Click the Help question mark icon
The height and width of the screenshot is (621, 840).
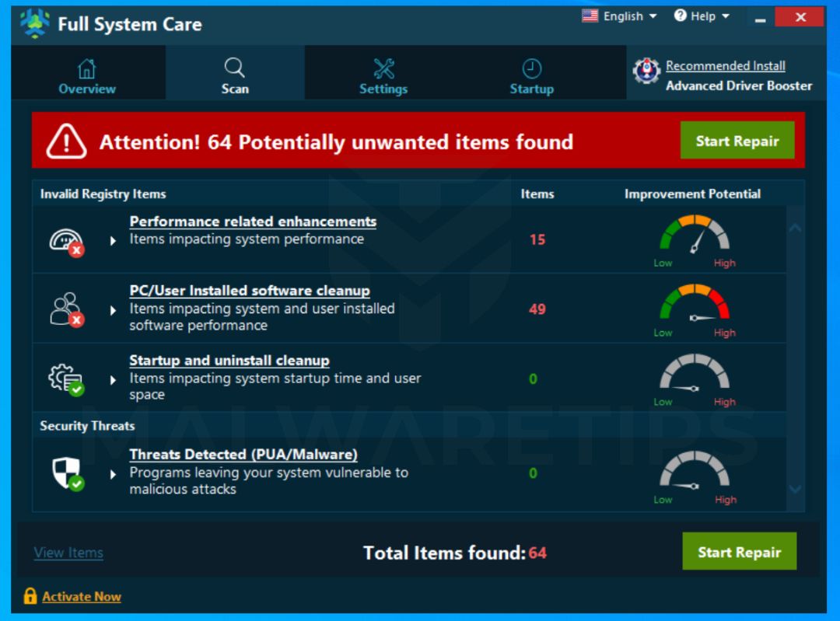(681, 16)
